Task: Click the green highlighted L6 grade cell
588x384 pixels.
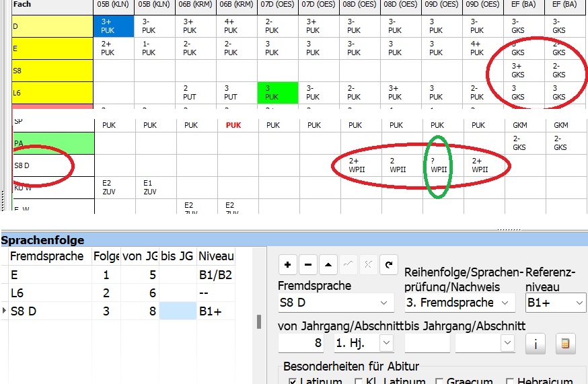Action: 278,92
